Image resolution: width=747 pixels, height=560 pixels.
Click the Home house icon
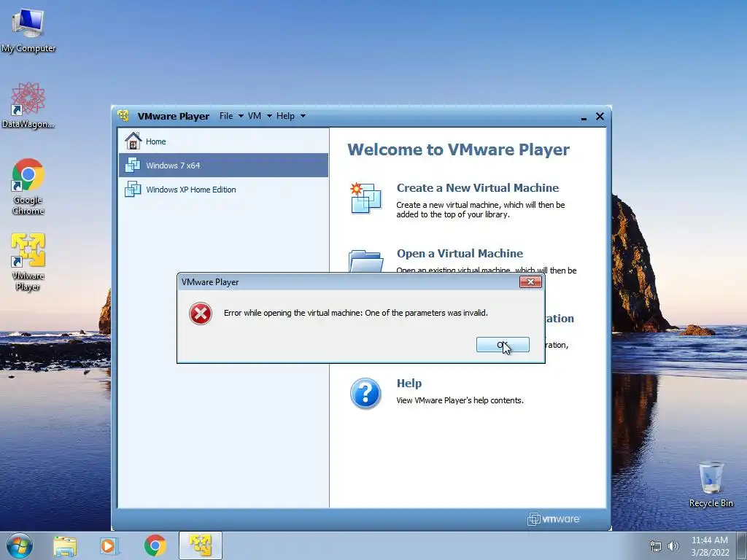pos(133,141)
